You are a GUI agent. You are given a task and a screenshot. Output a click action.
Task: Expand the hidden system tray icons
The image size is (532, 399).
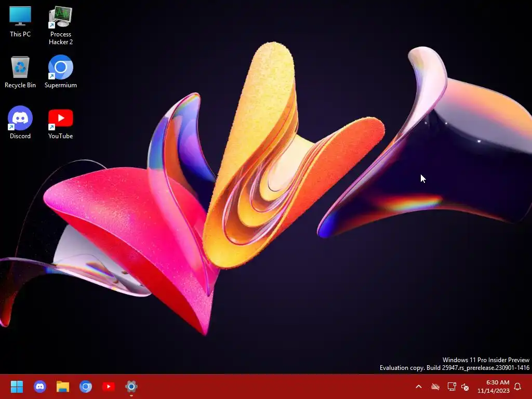419,387
